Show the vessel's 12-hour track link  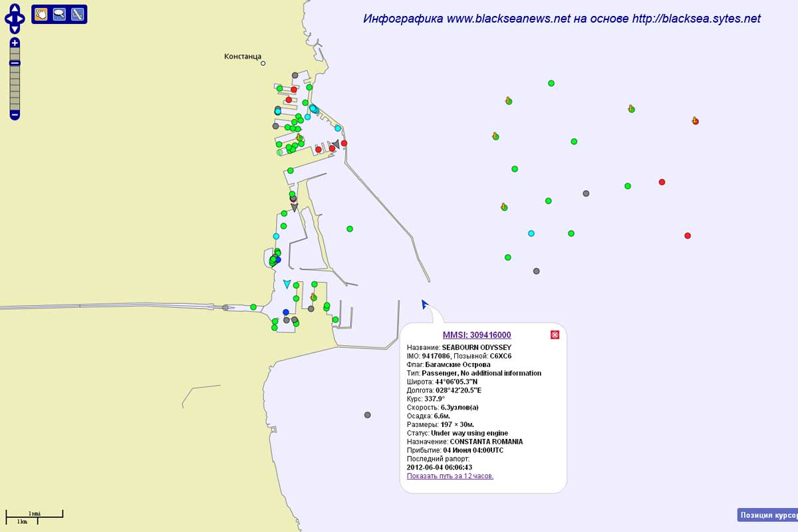coord(450,476)
